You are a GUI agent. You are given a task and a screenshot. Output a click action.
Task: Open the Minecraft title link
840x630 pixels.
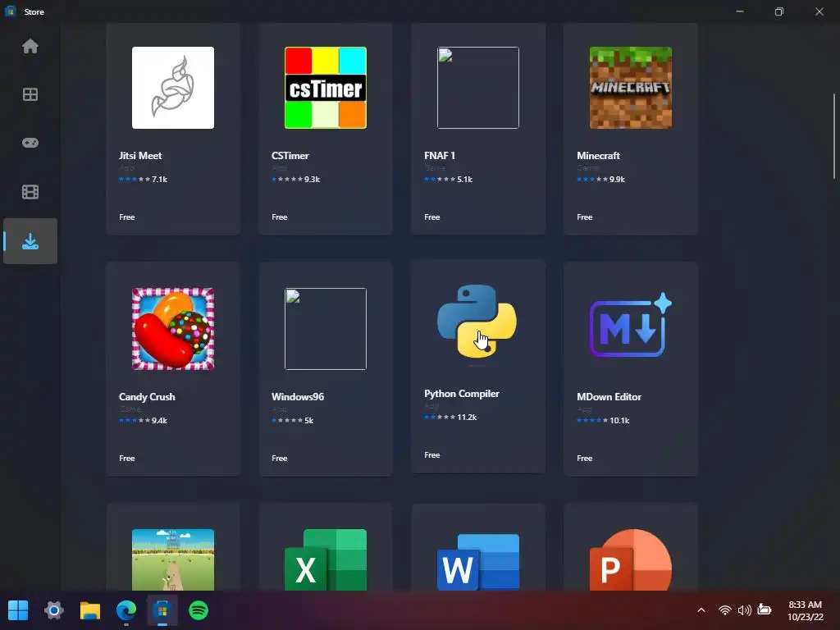tap(598, 156)
